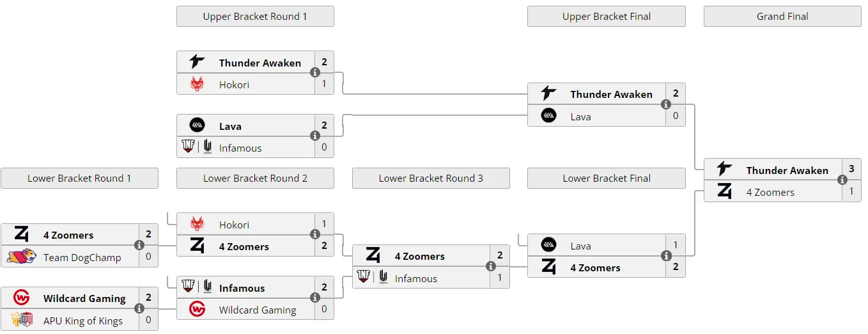This screenshot has width=868, height=334.
Task: Show Upper Bracket Final match info icon
Action: point(666,104)
